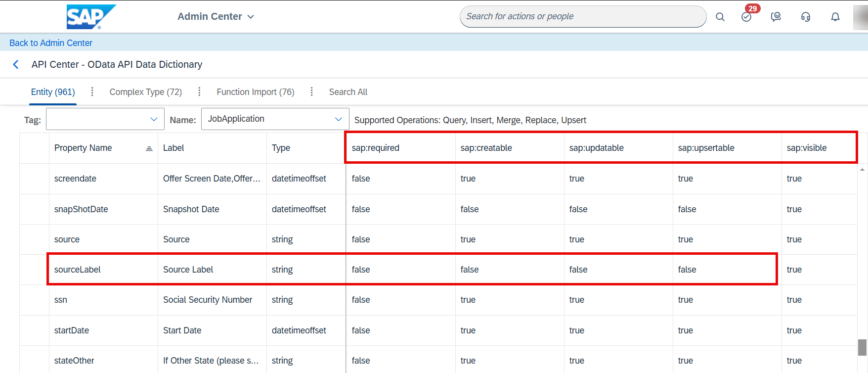
Task: Focus the Search for actions or people field
Action: point(583,16)
